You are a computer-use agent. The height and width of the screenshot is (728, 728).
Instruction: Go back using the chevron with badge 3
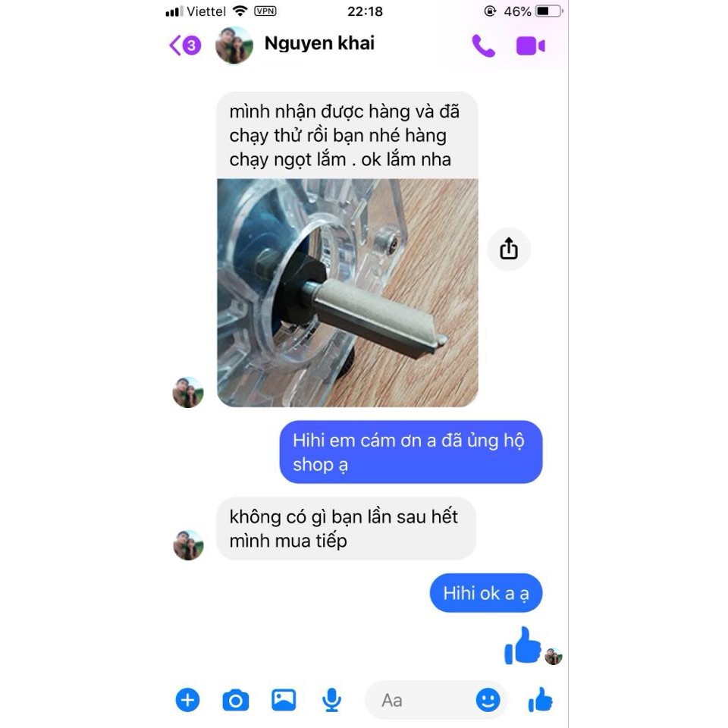coord(185,45)
